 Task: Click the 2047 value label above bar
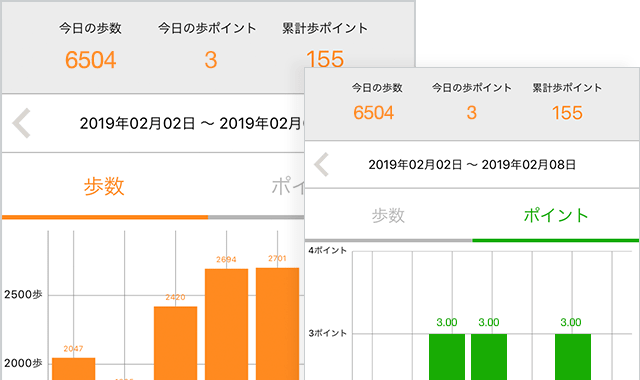tap(73, 349)
